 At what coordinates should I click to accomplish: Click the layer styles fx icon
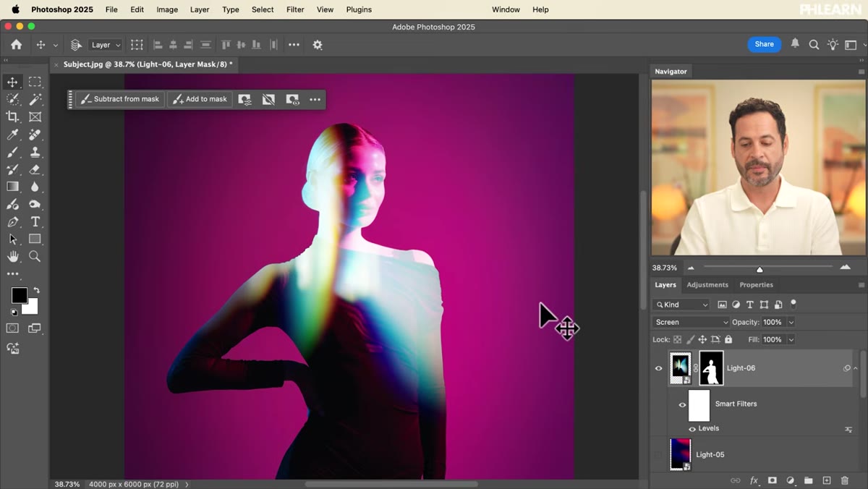(x=754, y=480)
